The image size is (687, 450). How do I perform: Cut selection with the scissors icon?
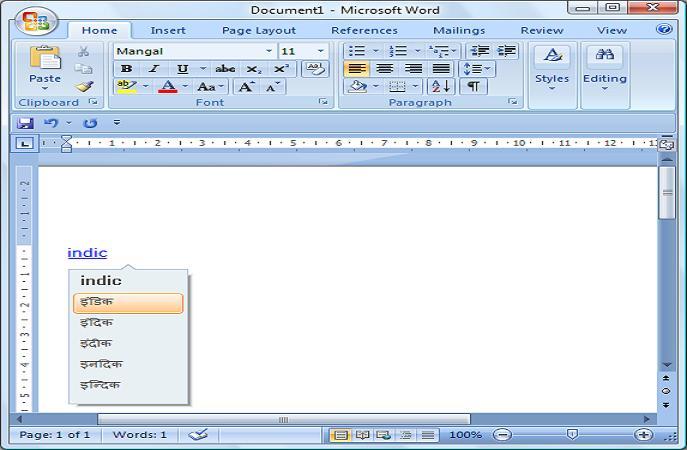click(83, 52)
